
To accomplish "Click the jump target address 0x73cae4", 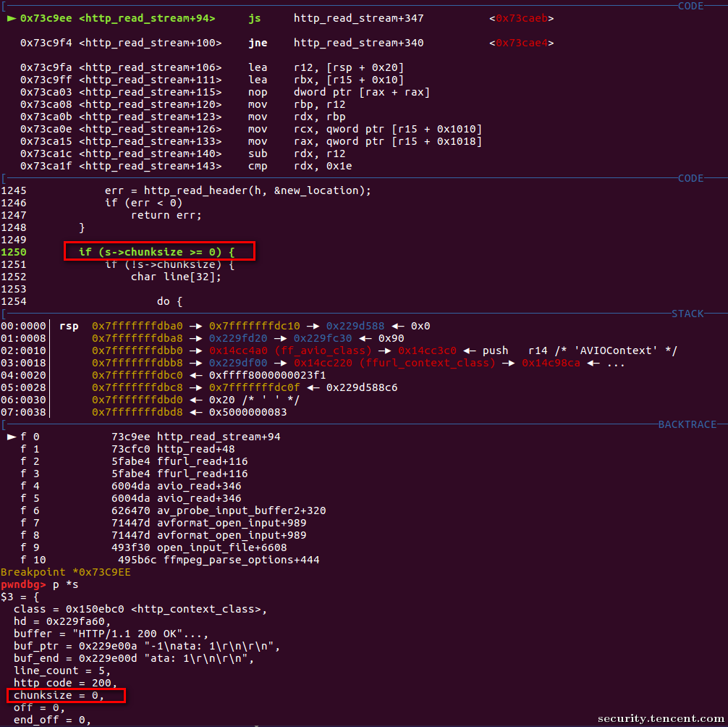I will pyautogui.click(x=521, y=43).
